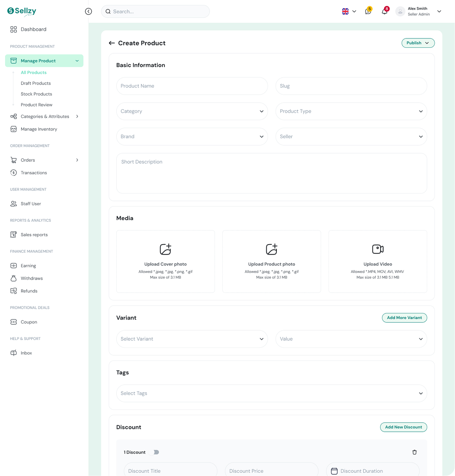455x476 pixels.
Task: Open All Products in sidebar
Action: click(34, 72)
